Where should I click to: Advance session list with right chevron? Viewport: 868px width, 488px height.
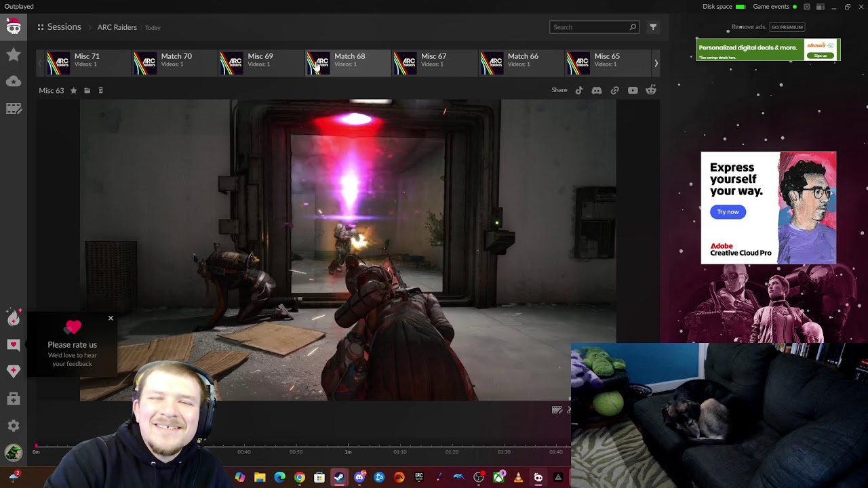pyautogui.click(x=656, y=63)
